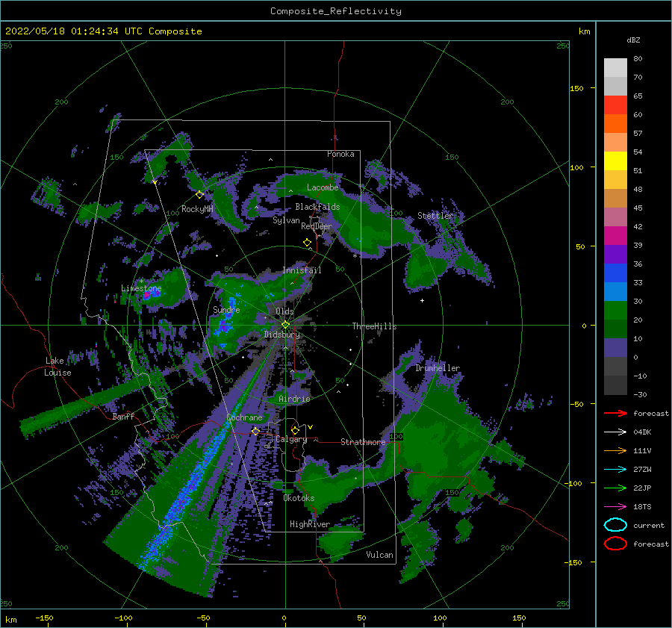
Task: Click the cyan 27ZW arrow icon
Action: [x=615, y=470]
